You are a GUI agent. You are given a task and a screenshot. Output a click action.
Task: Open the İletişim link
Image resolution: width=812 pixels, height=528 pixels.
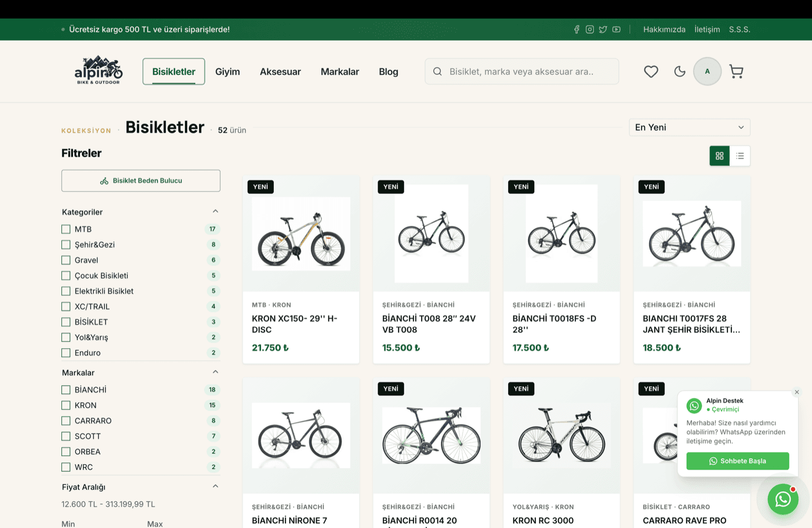(x=707, y=30)
